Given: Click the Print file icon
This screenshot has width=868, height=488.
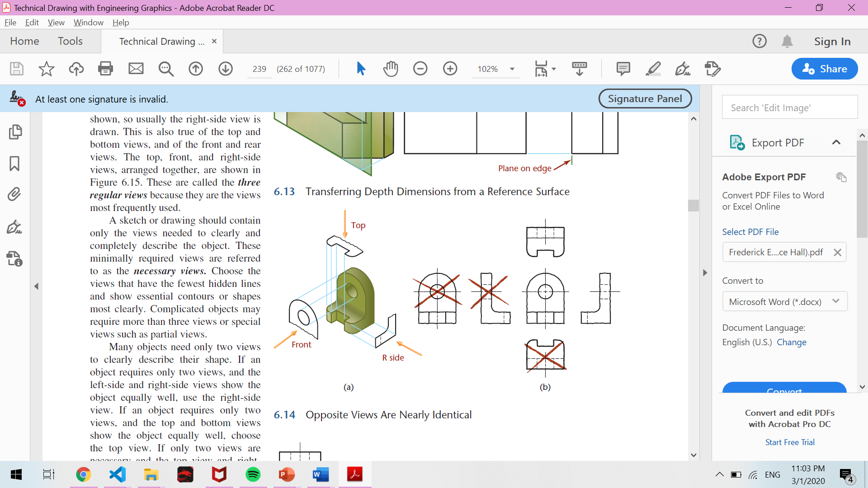Looking at the screenshot, I should 105,69.
